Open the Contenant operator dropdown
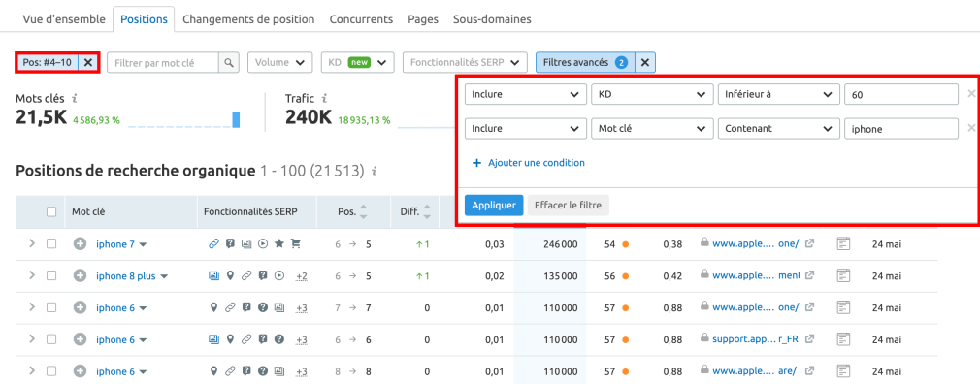 click(778, 129)
